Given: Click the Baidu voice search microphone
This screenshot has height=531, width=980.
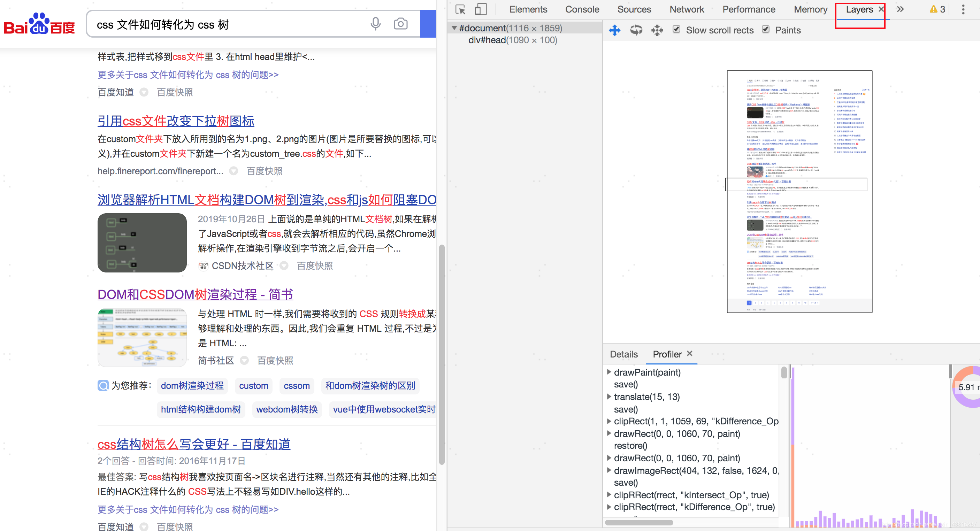Looking at the screenshot, I should pos(375,24).
